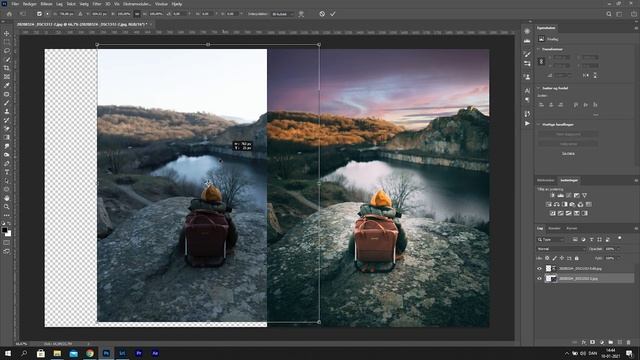Switch to the Biblioteker tab

point(546,180)
